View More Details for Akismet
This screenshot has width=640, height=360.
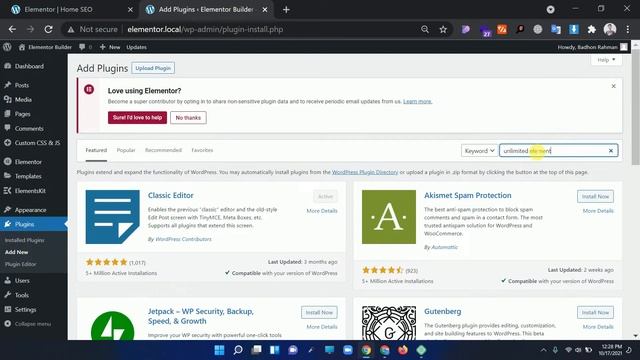[x=598, y=211]
